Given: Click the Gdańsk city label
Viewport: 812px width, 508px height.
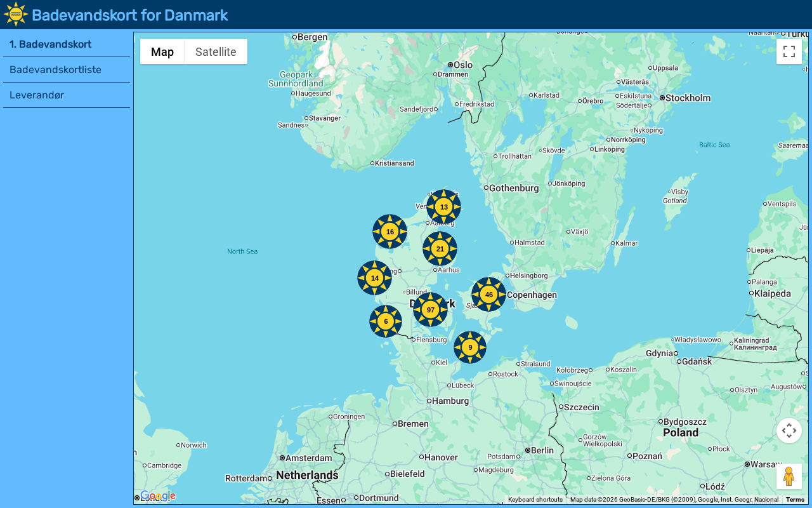Looking at the screenshot, I should [x=696, y=361].
